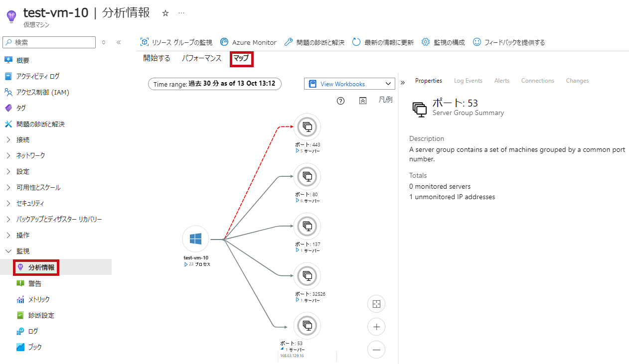Show the 凡例 legend
The width and height of the screenshot is (629, 364).
pyautogui.click(x=385, y=100)
